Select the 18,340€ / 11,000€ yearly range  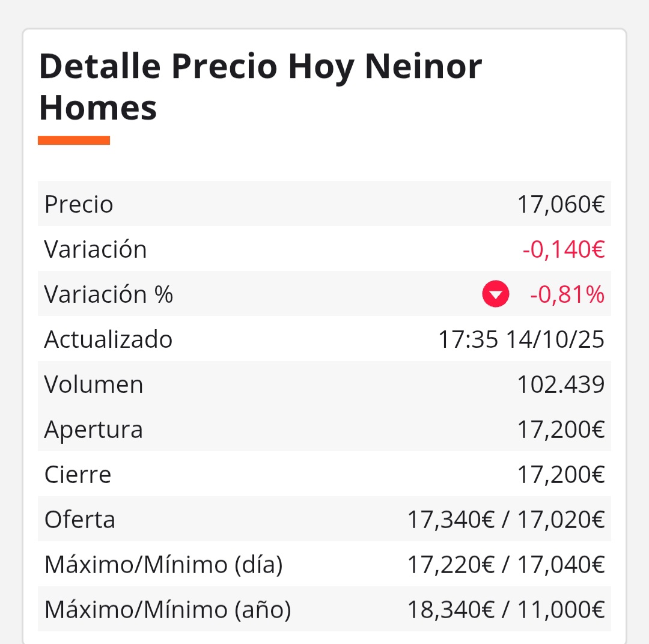coord(506,610)
